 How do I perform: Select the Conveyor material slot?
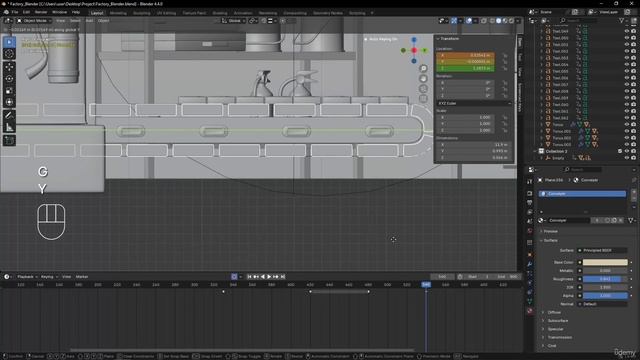582,194
